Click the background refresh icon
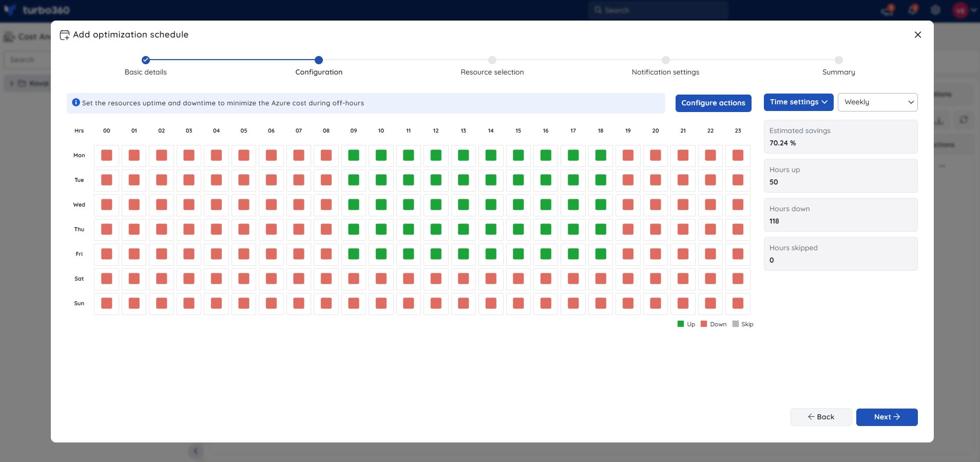The width and height of the screenshot is (980, 462). (964, 120)
